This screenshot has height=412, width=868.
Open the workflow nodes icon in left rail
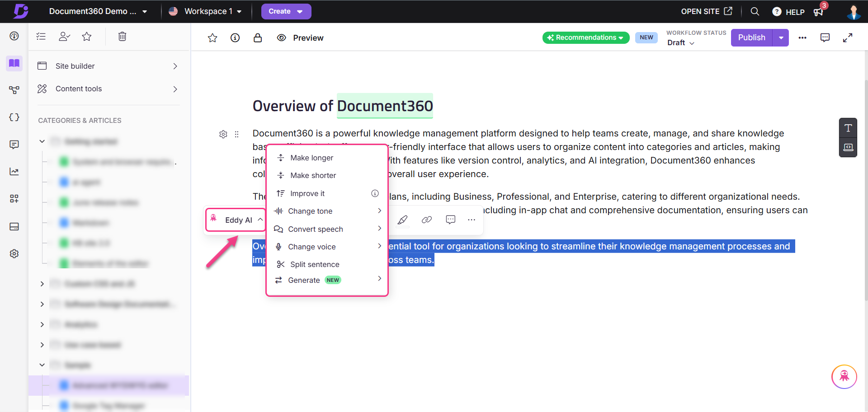pos(14,90)
